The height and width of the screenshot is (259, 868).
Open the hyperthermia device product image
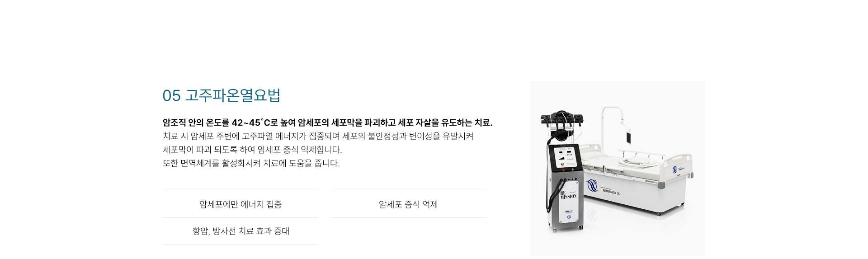[x=618, y=168]
